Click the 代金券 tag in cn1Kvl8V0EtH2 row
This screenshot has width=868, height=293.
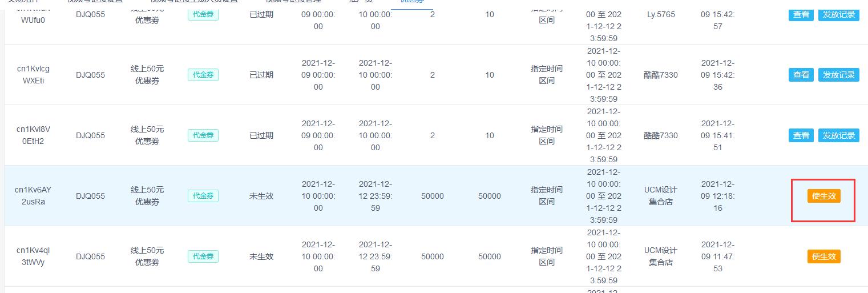(x=203, y=135)
